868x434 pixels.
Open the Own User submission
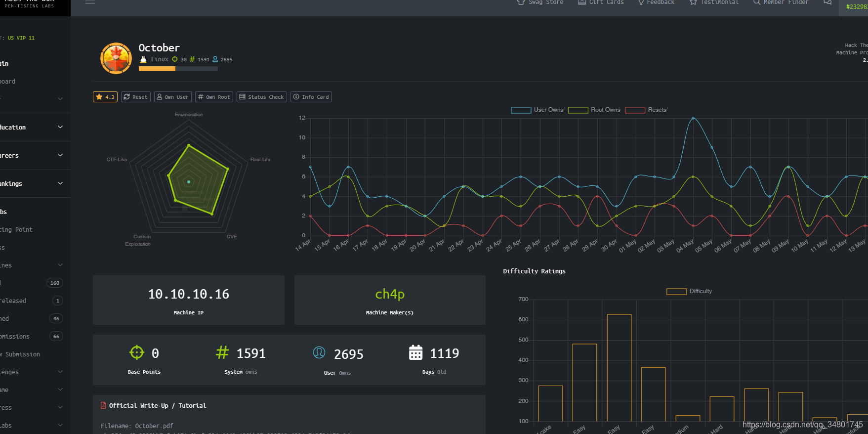tap(173, 97)
